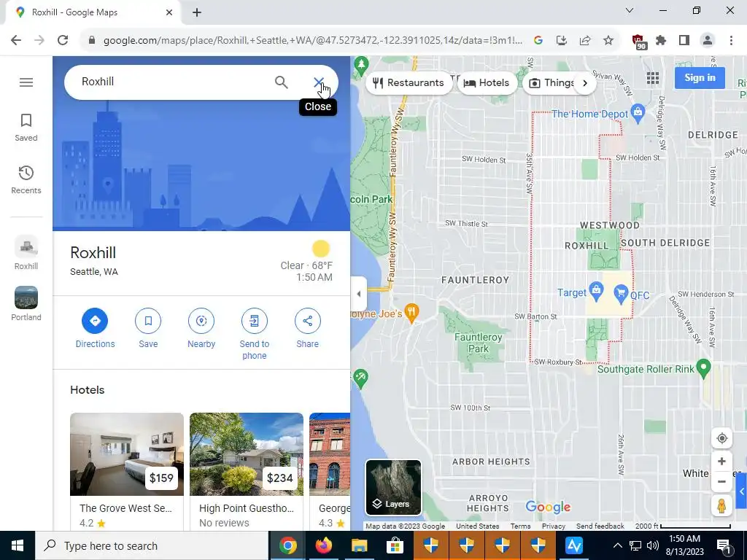Open the hamburger main menu
This screenshot has width=747, height=560.
(26, 82)
